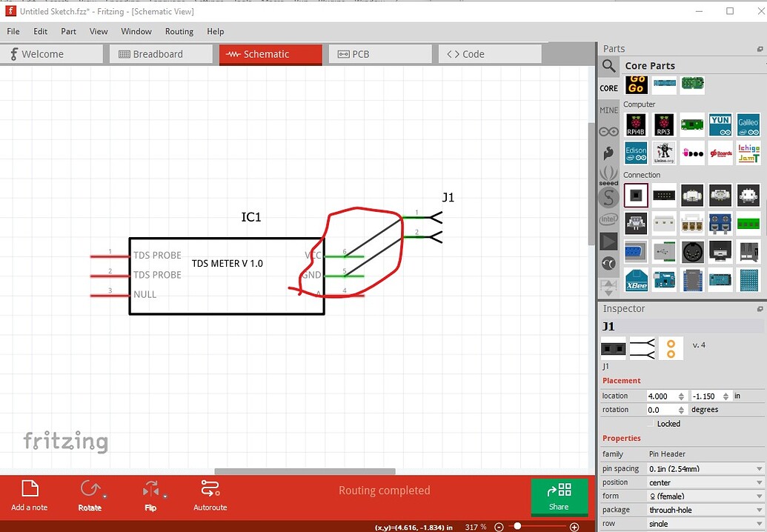Switch to the Welcome tab

[x=51, y=54]
